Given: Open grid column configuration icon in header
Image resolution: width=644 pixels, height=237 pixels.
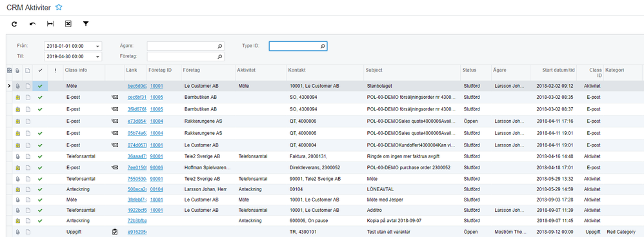Looking at the screenshot, I should click(x=10, y=70).
